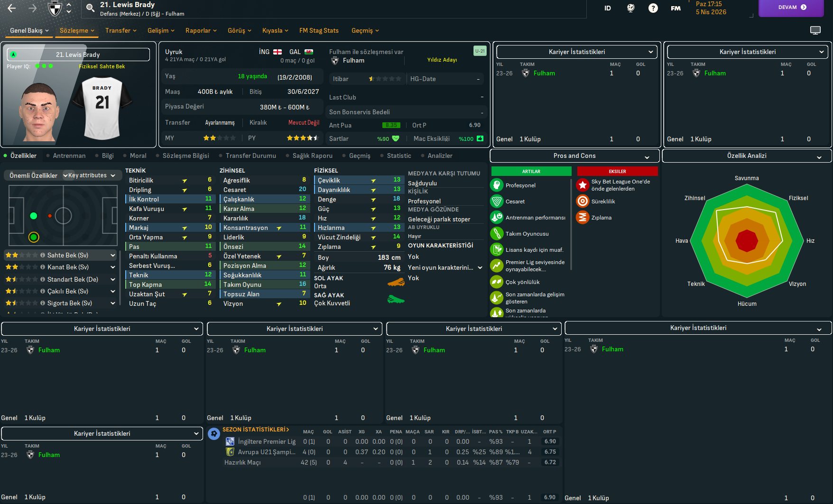Viewport: 833px width, 504px height.
Task: Open the Transfer menu
Action: click(x=121, y=30)
